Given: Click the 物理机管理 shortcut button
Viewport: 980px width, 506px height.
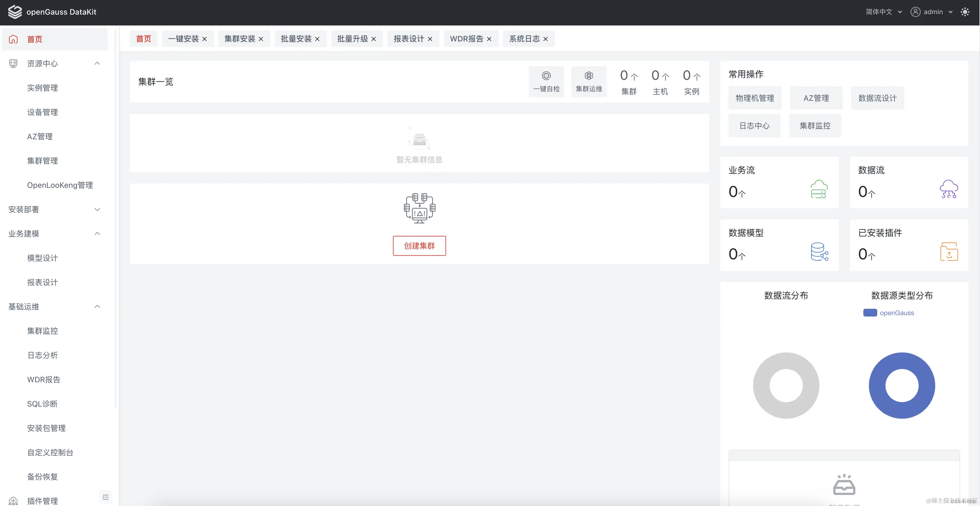Looking at the screenshot, I should pos(754,98).
